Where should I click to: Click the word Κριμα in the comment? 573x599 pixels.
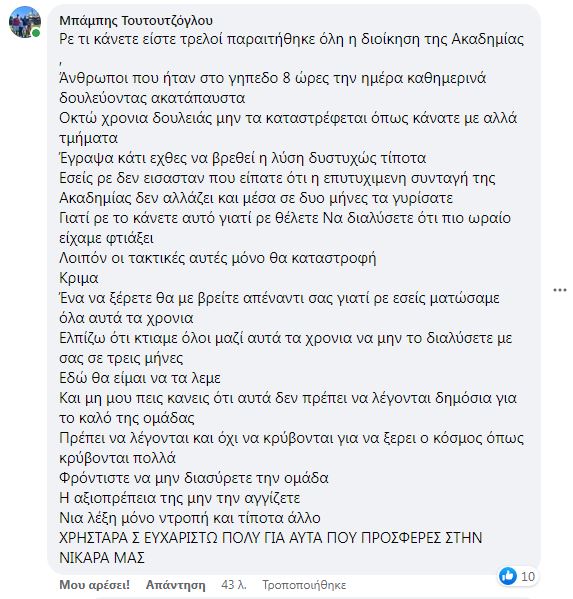[x=79, y=278]
